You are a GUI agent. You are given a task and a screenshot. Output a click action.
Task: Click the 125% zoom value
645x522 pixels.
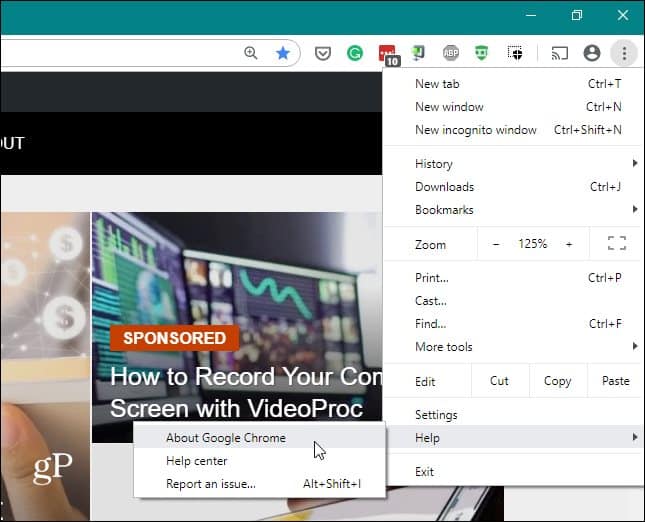[533, 244]
